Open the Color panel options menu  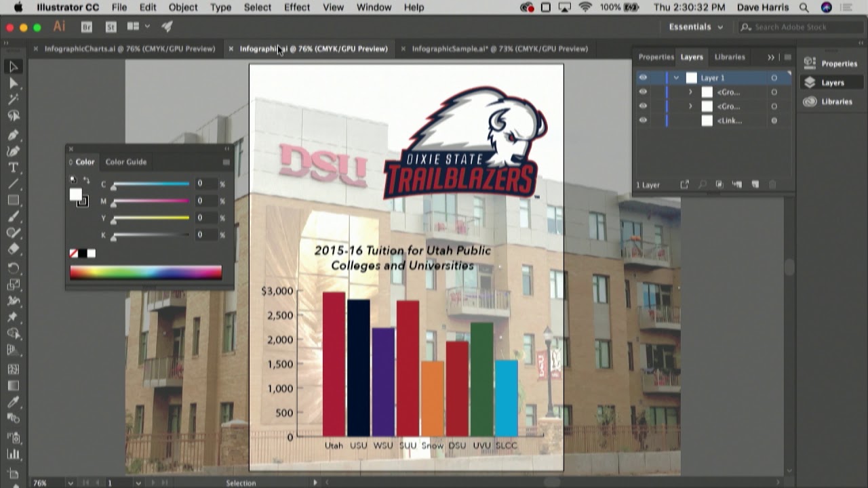[226, 162]
